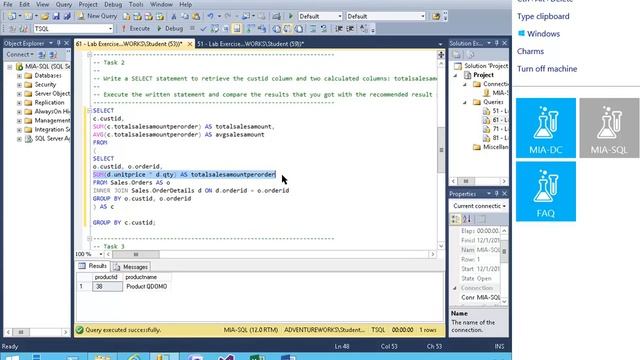
Task: Open the FAQ tile
Action: [546, 191]
